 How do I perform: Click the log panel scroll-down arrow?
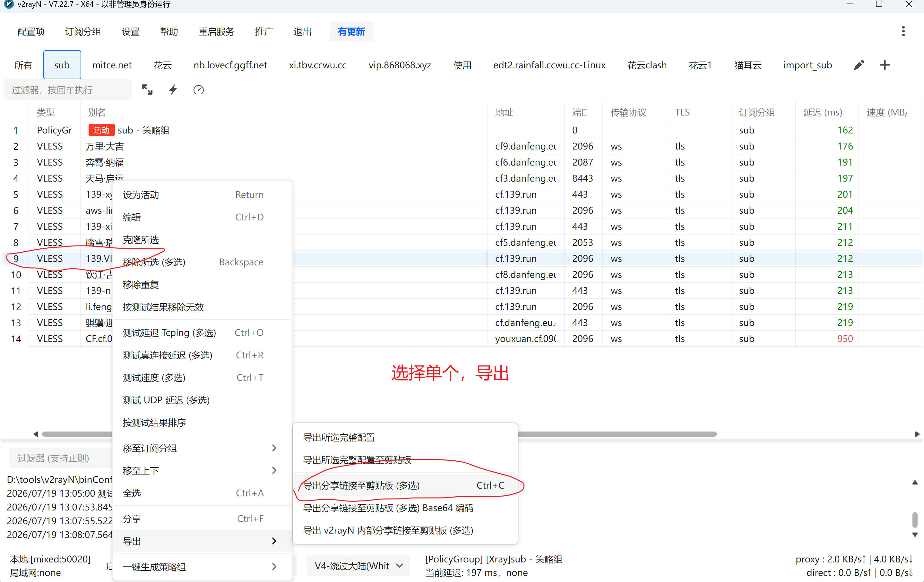[915, 535]
